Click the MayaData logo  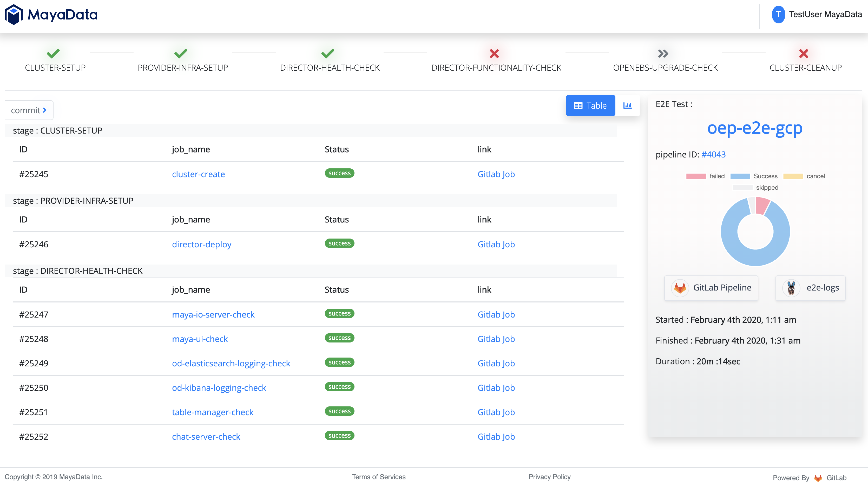click(x=51, y=15)
